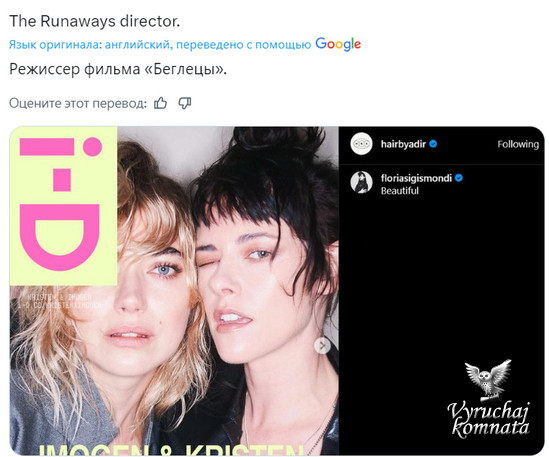The image size is (549, 457).
Task: Click the 'Beautiful' comment text
Action: pyautogui.click(x=399, y=191)
